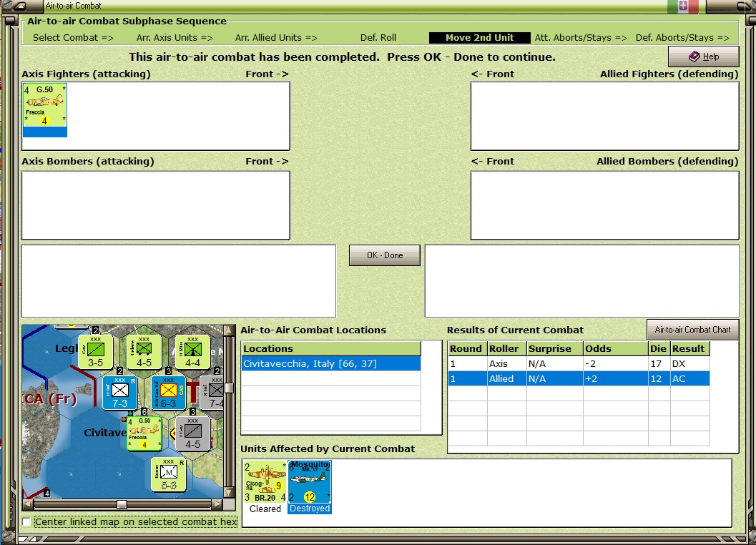Click the blue 7-3 infantry unit
The width and height of the screenshot is (756, 545).
pyautogui.click(x=119, y=393)
